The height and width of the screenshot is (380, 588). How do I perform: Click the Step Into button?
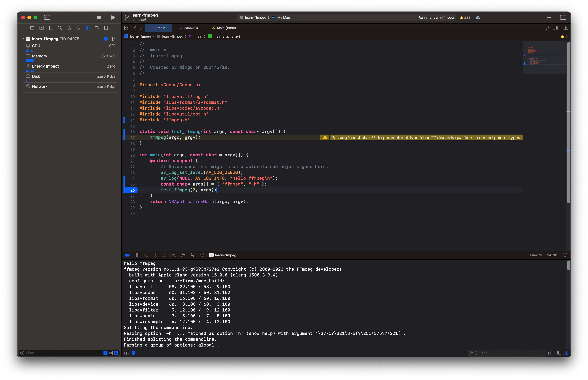pyautogui.click(x=155, y=255)
